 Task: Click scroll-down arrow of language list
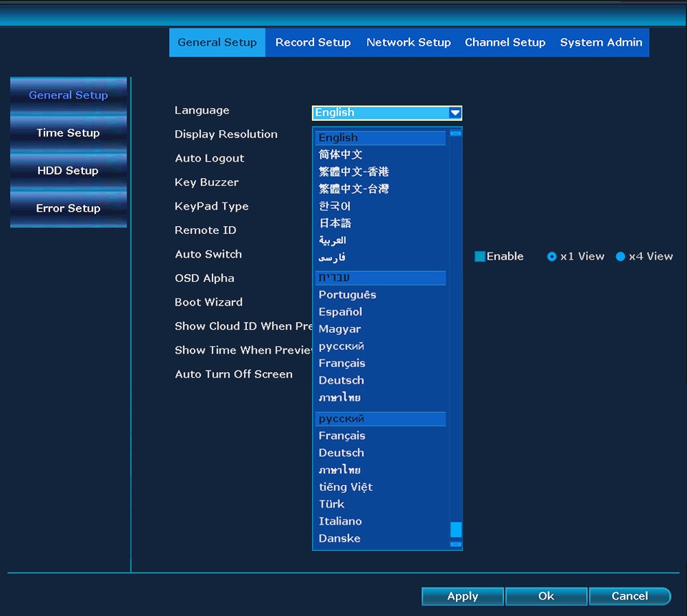tap(456, 544)
